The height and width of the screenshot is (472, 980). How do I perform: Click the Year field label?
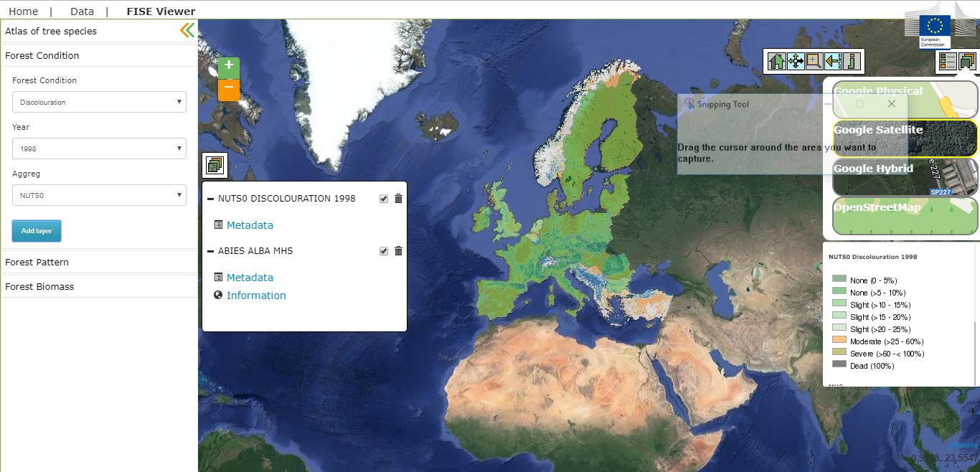21,127
